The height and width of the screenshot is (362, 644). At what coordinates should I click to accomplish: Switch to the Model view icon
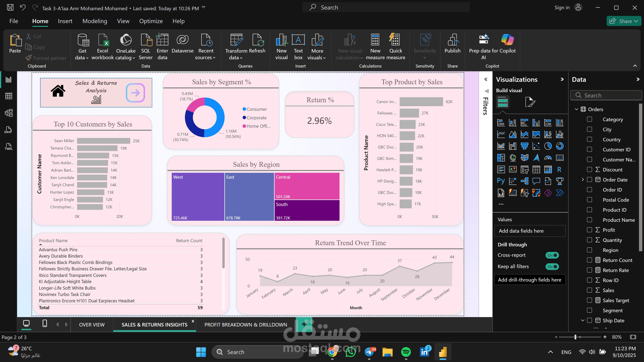9,113
